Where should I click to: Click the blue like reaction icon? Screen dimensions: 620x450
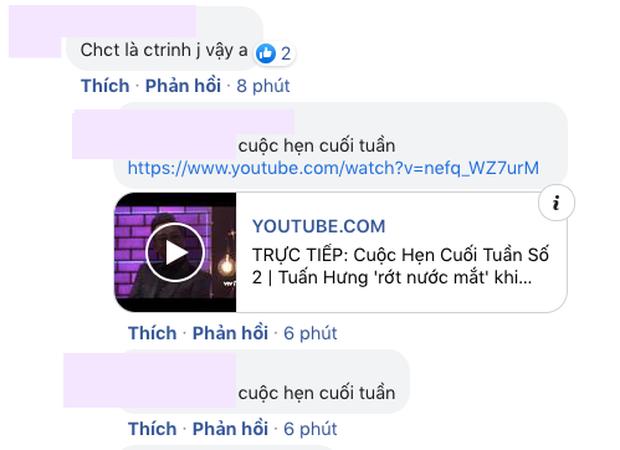click(265, 53)
